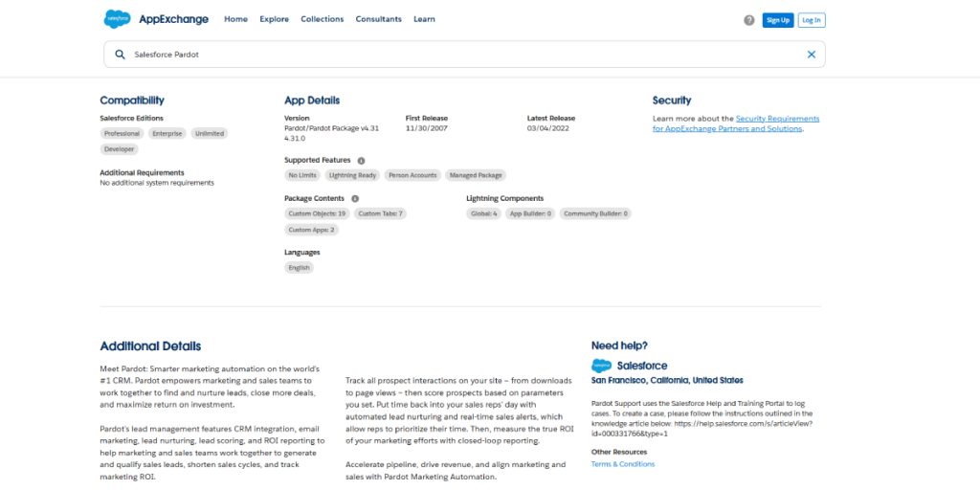Open the Collections menu item
980x490 pixels.
(x=322, y=19)
